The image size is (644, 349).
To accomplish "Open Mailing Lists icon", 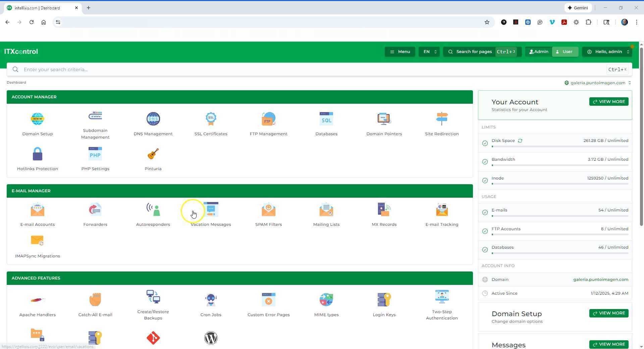I will (326, 209).
